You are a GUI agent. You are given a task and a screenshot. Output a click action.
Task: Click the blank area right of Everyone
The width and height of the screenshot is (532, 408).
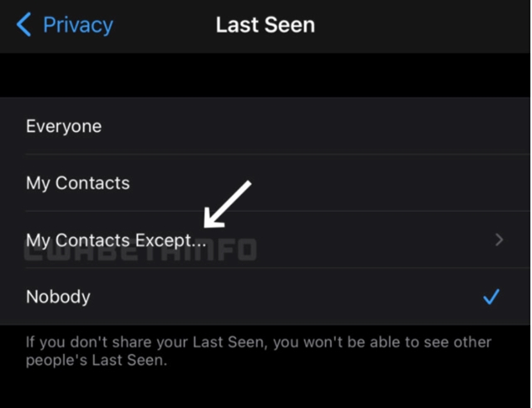[x=316, y=126]
